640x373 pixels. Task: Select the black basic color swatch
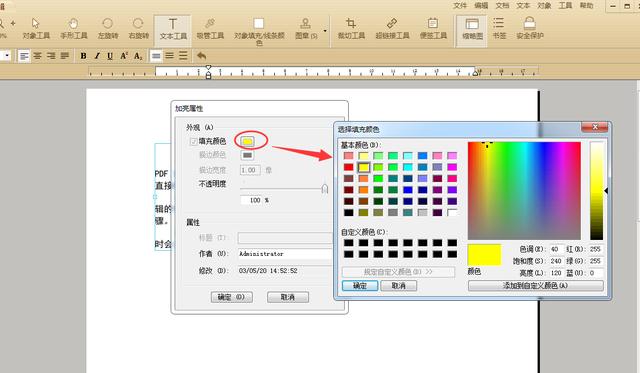pyautogui.click(x=349, y=212)
